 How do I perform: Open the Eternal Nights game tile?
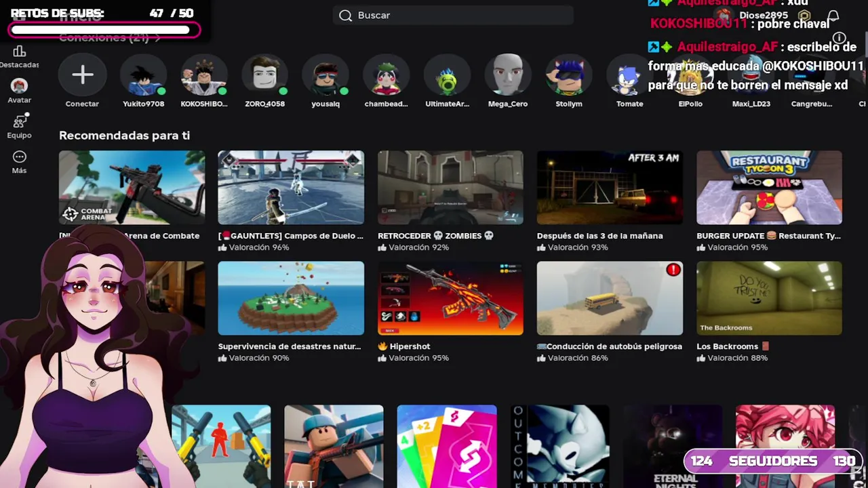673,447
